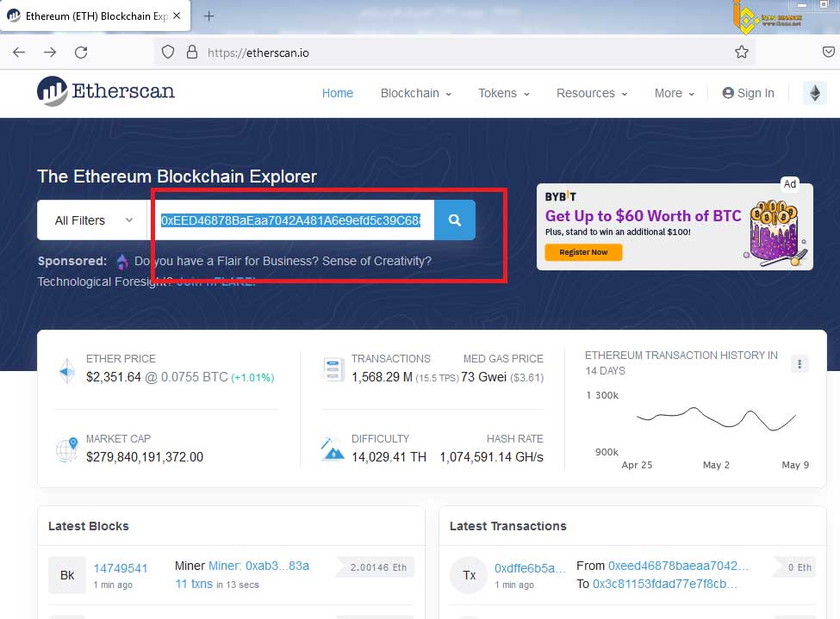This screenshot has height=619, width=840.
Task: Reload the page with the refresh icon
Action: click(81, 53)
